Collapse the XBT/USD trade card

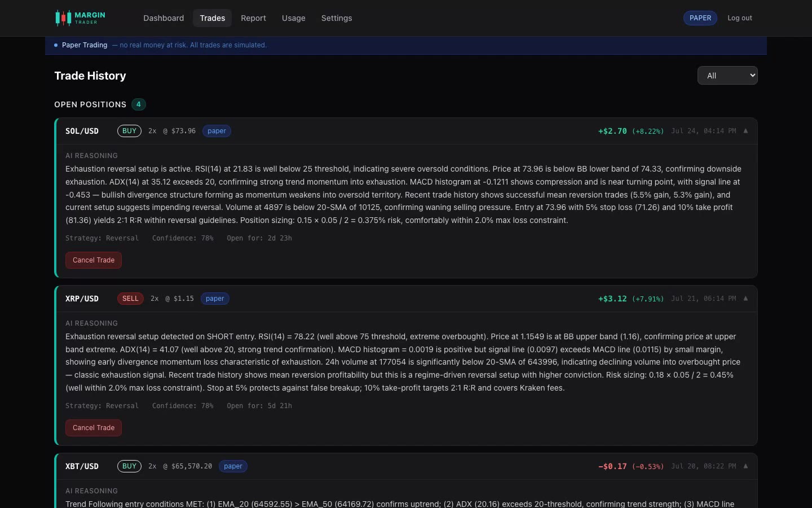pyautogui.click(x=745, y=466)
